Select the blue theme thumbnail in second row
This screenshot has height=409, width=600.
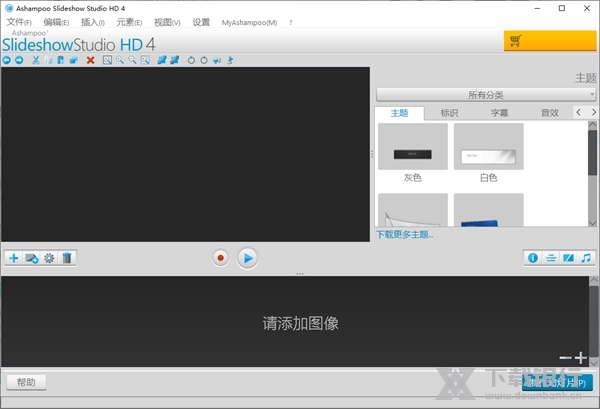488,210
